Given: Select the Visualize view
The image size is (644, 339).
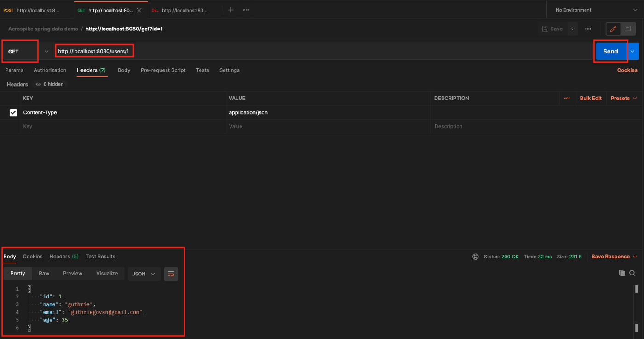Looking at the screenshot, I should tap(107, 273).
